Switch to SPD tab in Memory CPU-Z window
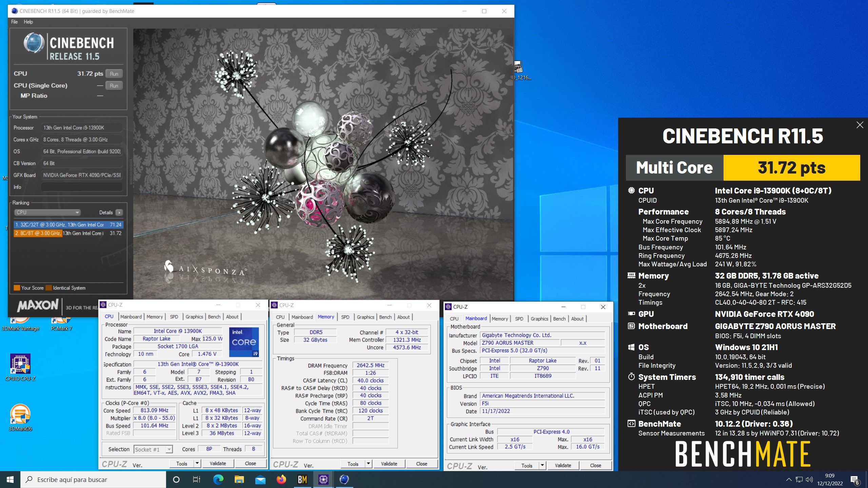Image resolution: width=868 pixels, height=488 pixels. (345, 317)
